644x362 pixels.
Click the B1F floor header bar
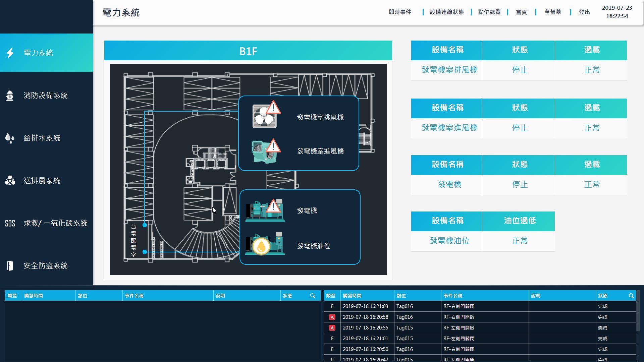(x=248, y=51)
